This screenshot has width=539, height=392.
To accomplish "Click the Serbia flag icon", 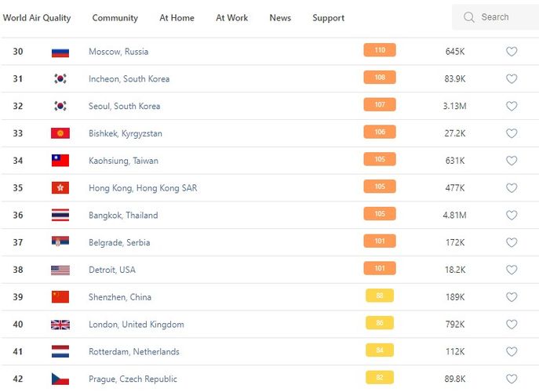I will point(60,242).
